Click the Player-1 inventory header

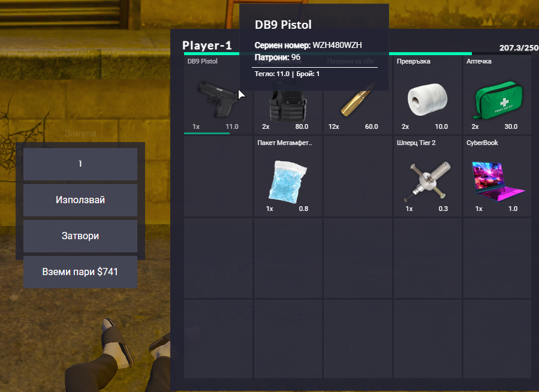[x=207, y=46]
